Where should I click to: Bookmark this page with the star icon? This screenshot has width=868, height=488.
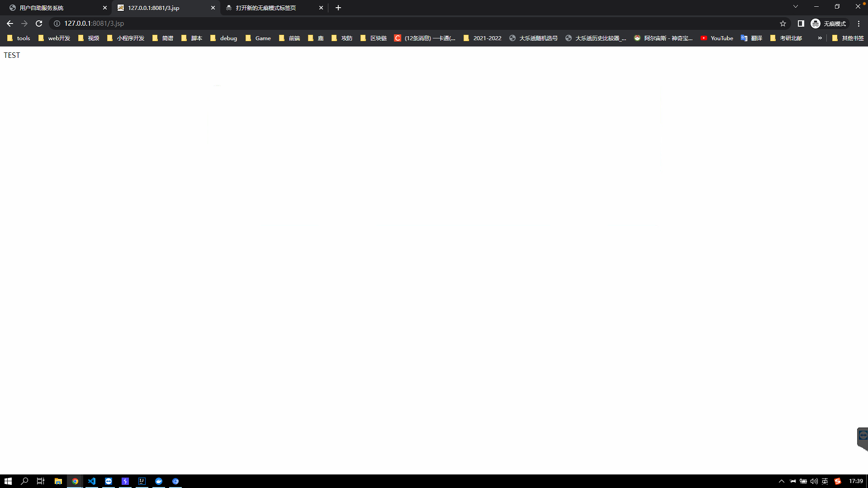(x=783, y=23)
